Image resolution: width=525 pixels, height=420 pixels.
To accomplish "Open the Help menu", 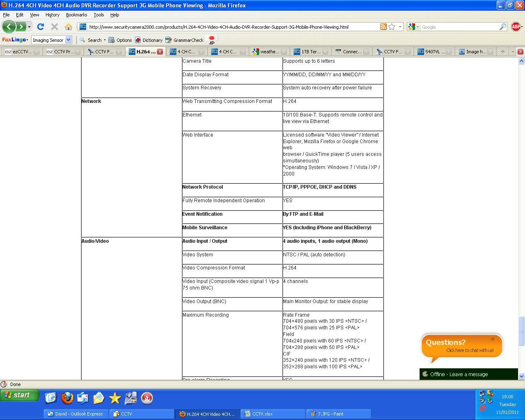I will point(114,15).
